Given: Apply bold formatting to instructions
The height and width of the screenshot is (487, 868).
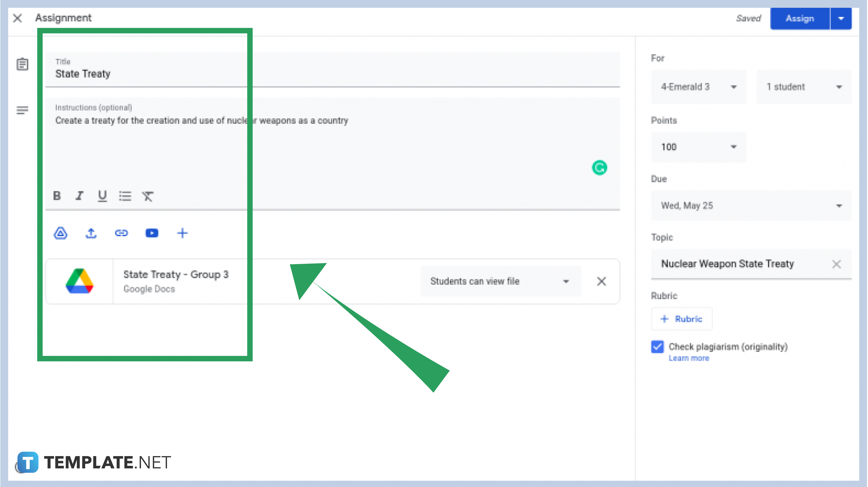Looking at the screenshot, I should click(x=57, y=196).
